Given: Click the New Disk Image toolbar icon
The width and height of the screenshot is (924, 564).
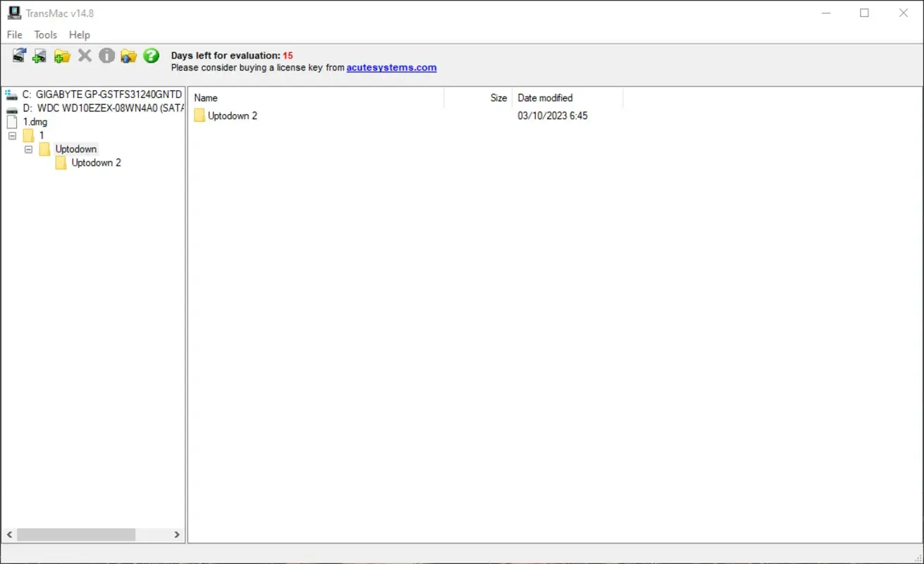Looking at the screenshot, I should [39, 56].
